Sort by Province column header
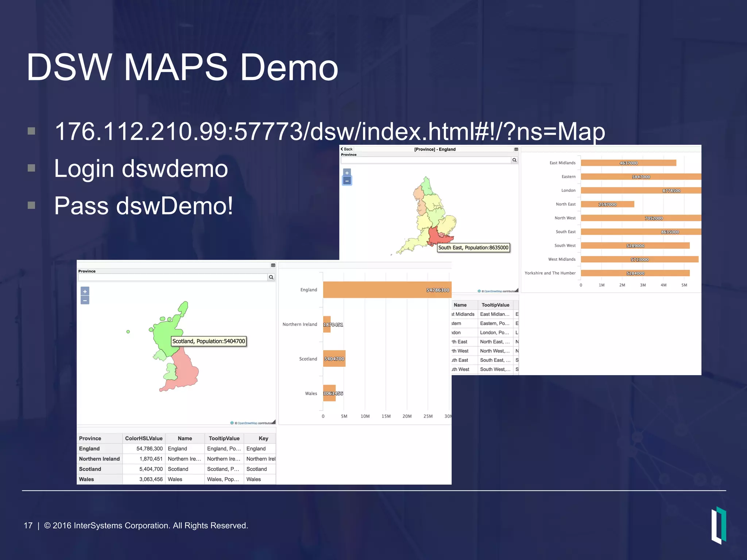The image size is (747, 560). tap(100, 439)
